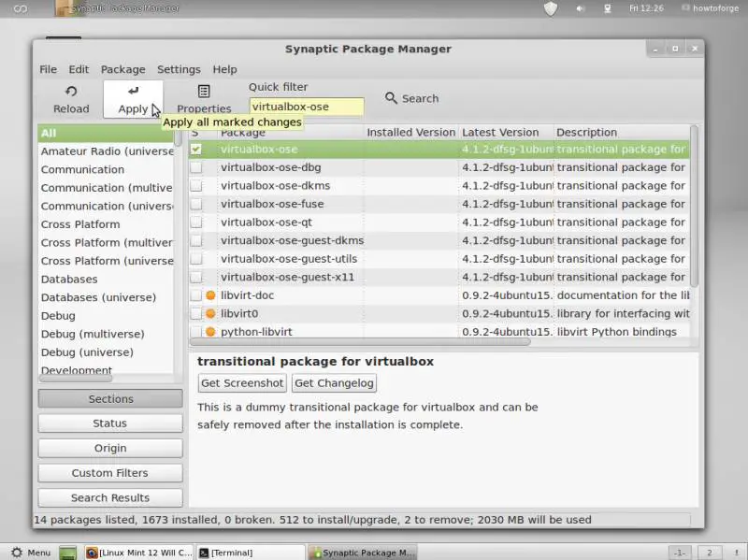This screenshot has width=748, height=560.
Task: Switch to the Terminal taskbar window
Action: coord(251,553)
